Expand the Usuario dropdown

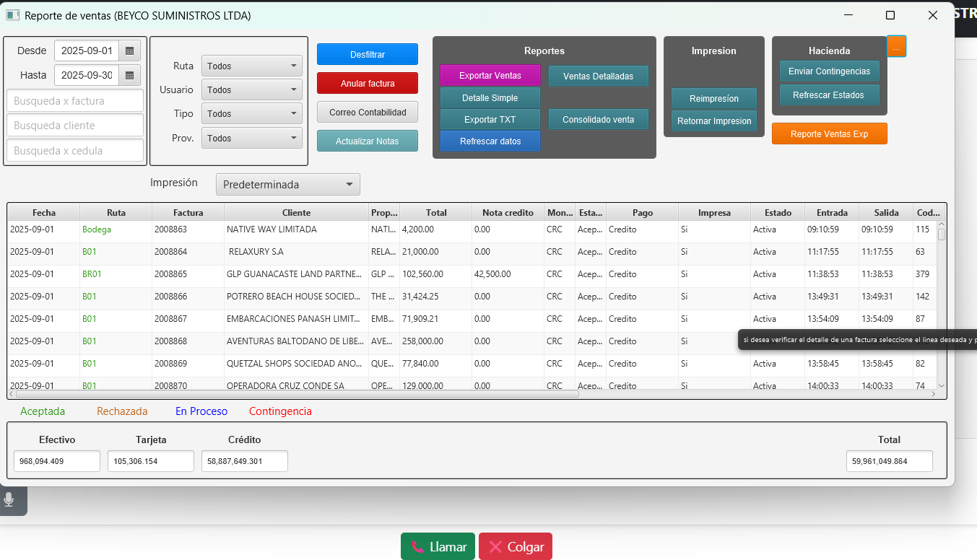tap(251, 90)
